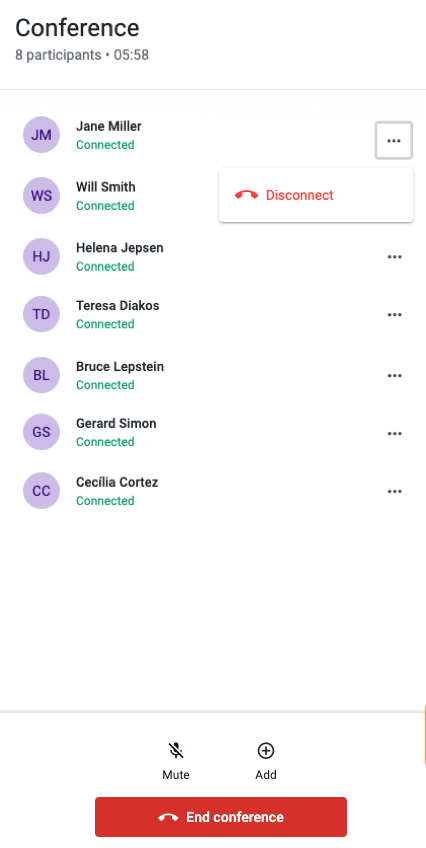Click the GS avatar circle
This screenshot has width=426, height=848.
(41, 432)
